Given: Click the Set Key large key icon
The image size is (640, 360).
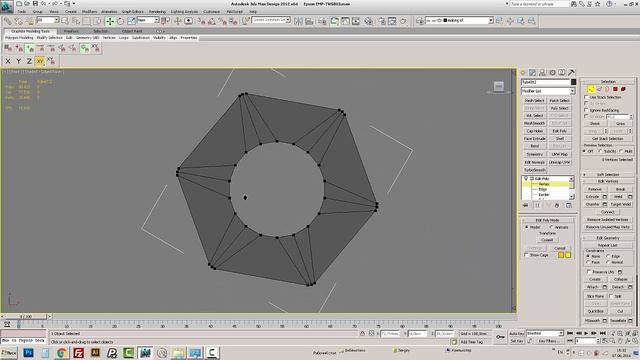Looking at the screenshot, I should tap(500, 337).
